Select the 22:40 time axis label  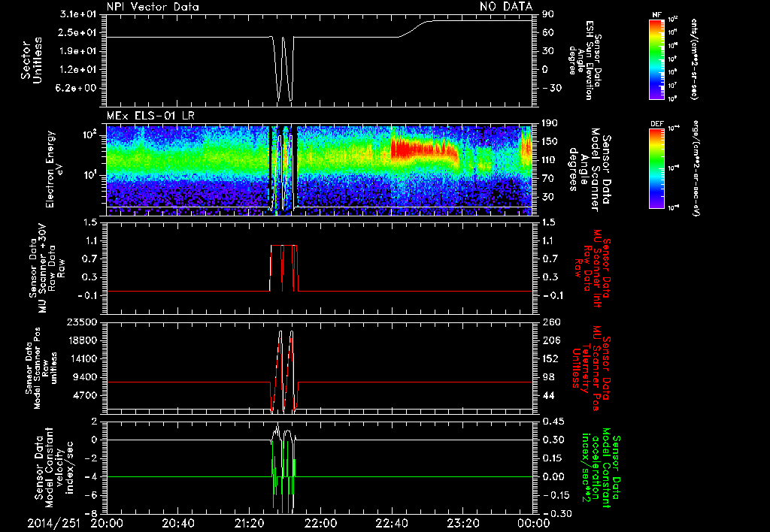coord(391,522)
